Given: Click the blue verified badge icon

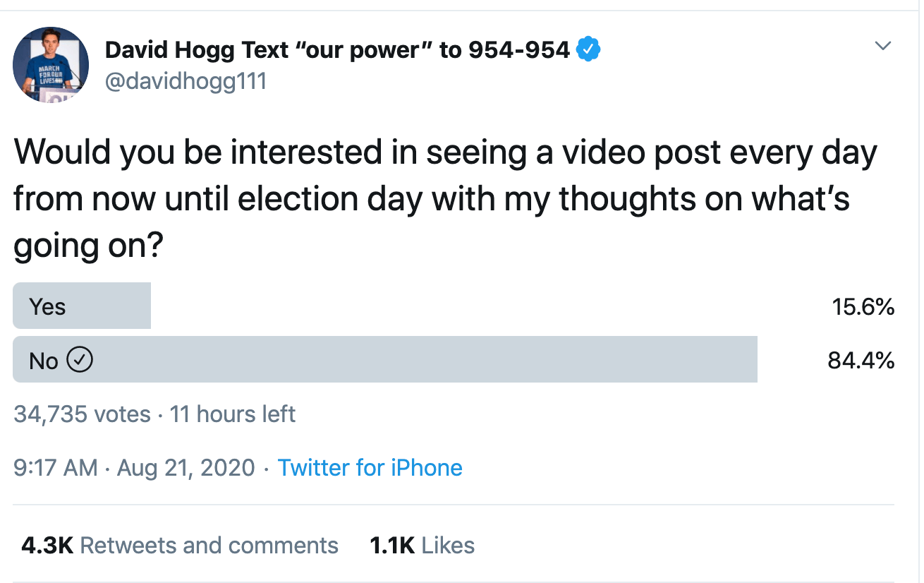Looking at the screenshot, I should pyautogui.click(x=588, y=50).
